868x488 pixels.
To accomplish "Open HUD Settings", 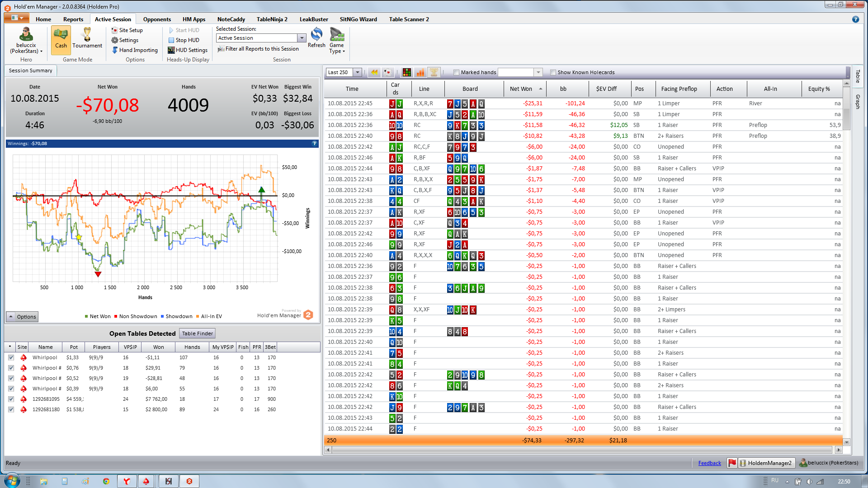I will [188, 50].
